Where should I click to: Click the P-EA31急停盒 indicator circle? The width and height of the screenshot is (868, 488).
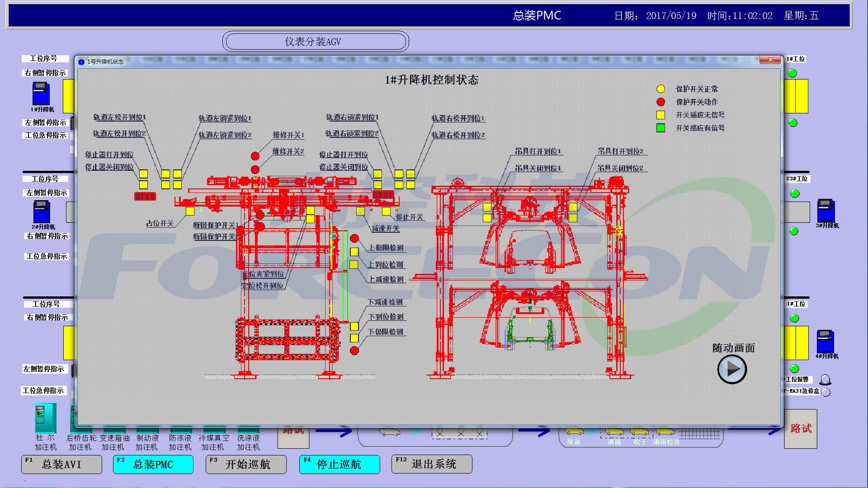[x=826, y=392]
